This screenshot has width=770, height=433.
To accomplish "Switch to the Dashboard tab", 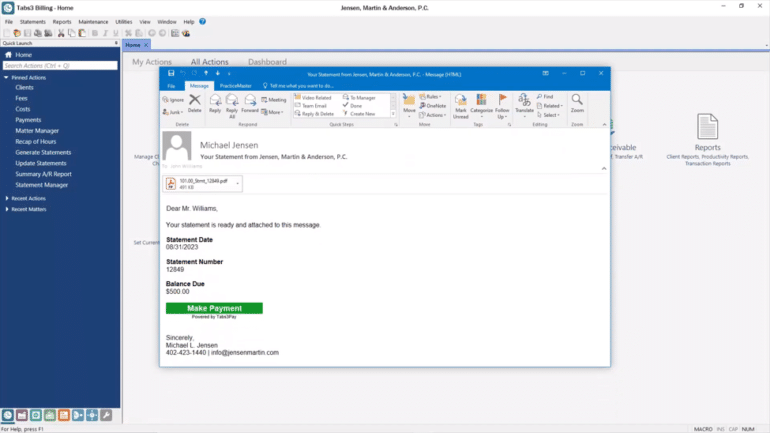I will click(267, 62).
